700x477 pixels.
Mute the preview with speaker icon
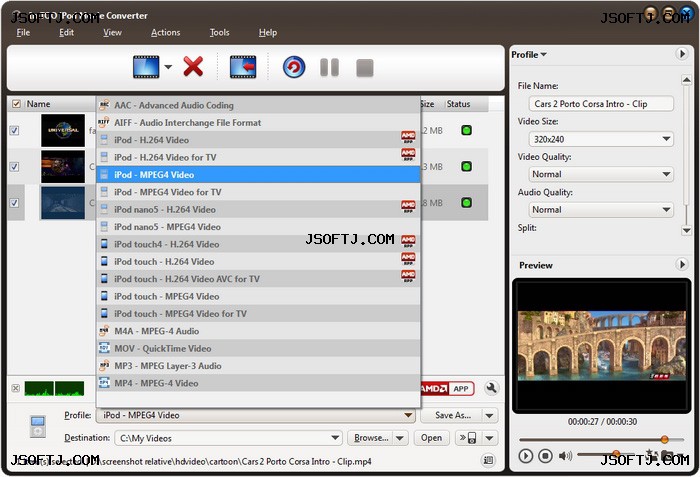click(565, 456)
